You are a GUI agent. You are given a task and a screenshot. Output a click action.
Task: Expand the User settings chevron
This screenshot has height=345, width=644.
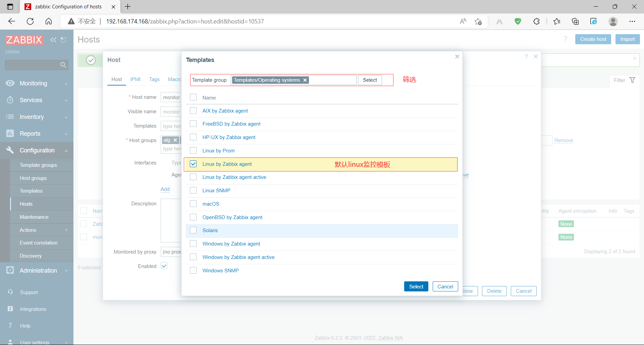(66, 342)
